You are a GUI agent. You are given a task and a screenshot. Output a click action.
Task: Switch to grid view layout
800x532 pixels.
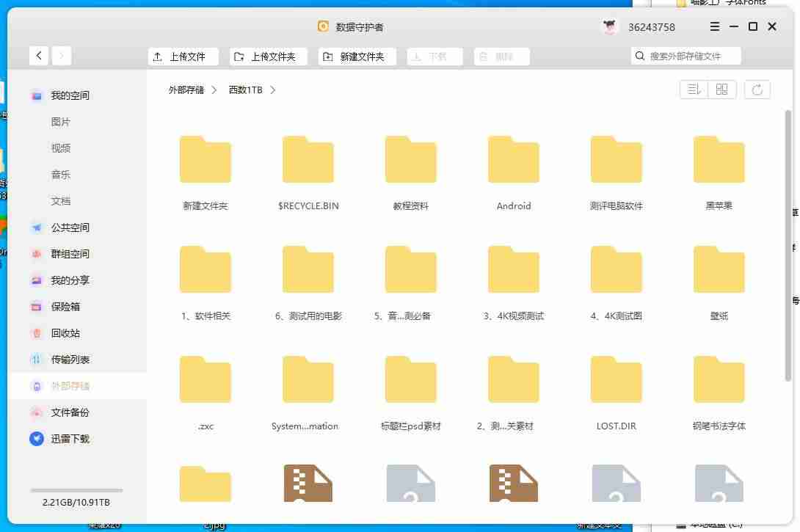(x=722, y=90)
